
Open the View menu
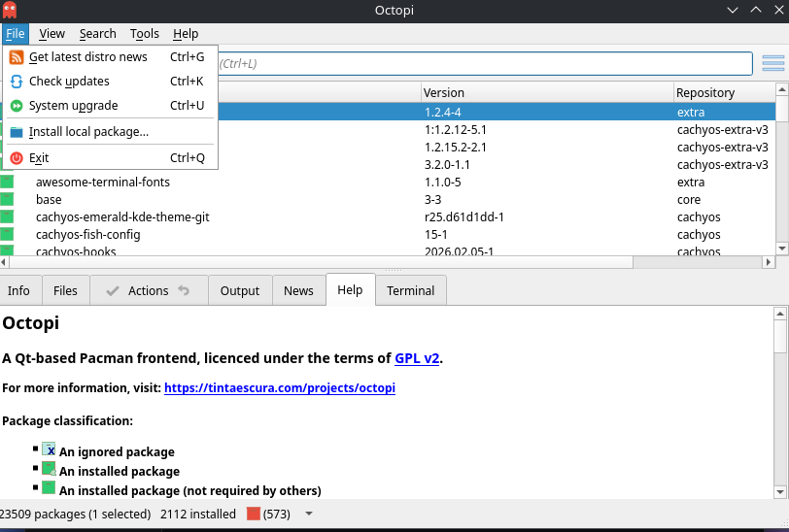click(51, 34)
